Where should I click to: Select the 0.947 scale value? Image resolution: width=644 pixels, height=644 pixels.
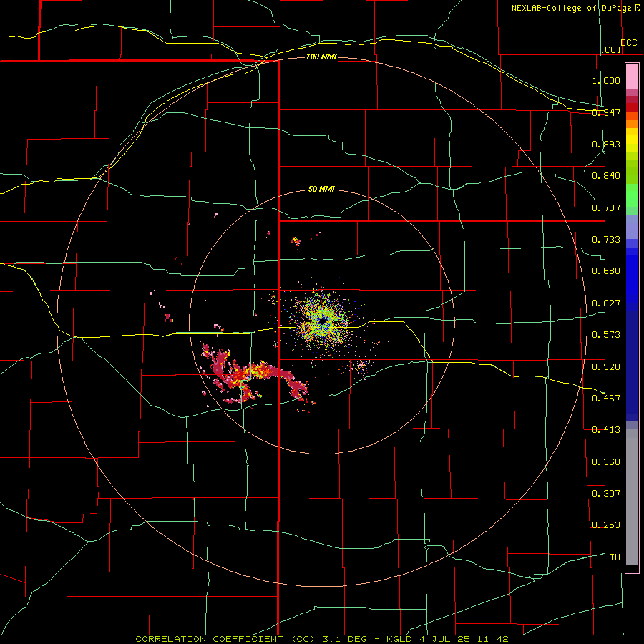point(606,112)
